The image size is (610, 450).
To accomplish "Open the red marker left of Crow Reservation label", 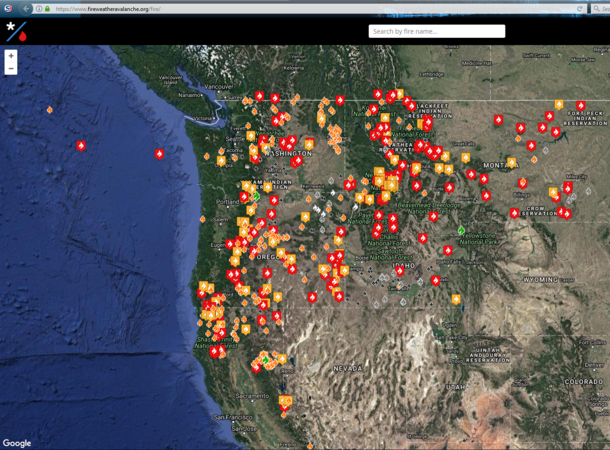I will point(514,213).
